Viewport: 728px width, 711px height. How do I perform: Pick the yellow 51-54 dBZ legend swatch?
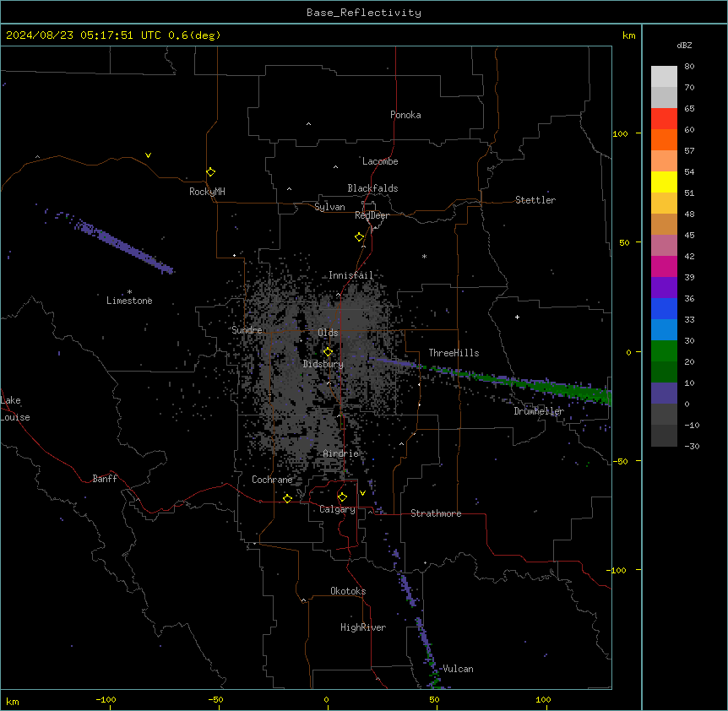(664, 182)
